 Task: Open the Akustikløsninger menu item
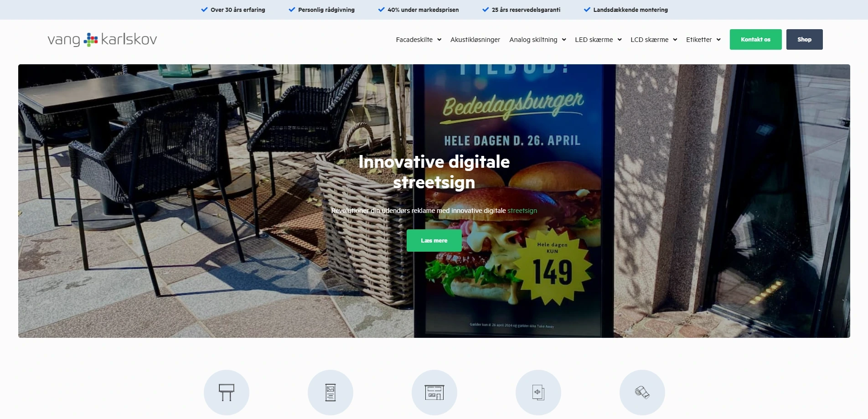click(475, 40)
